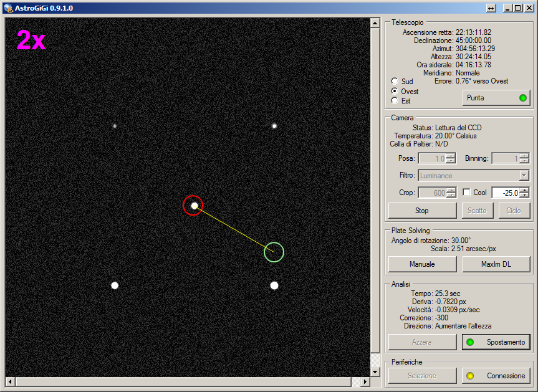Click the AstroGiGi title bar app icon
The height and width of the screenshot is (392, 538).
coord(8,7)
